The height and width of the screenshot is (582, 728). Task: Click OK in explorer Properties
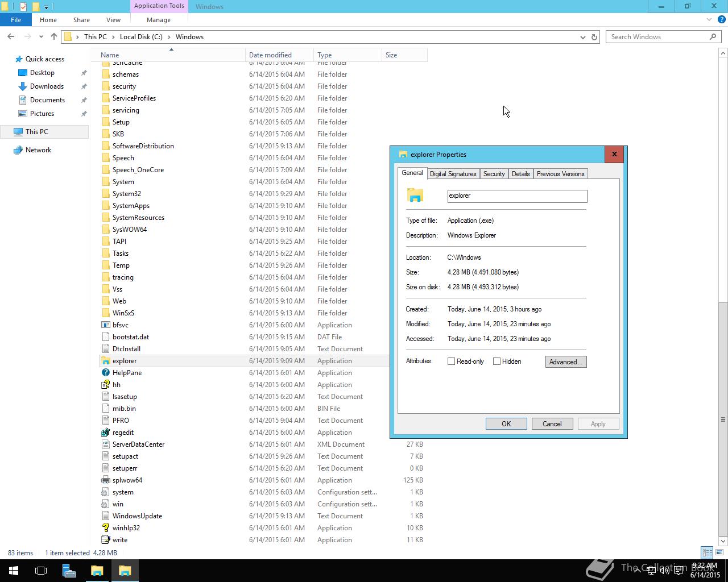coord(506,424)
